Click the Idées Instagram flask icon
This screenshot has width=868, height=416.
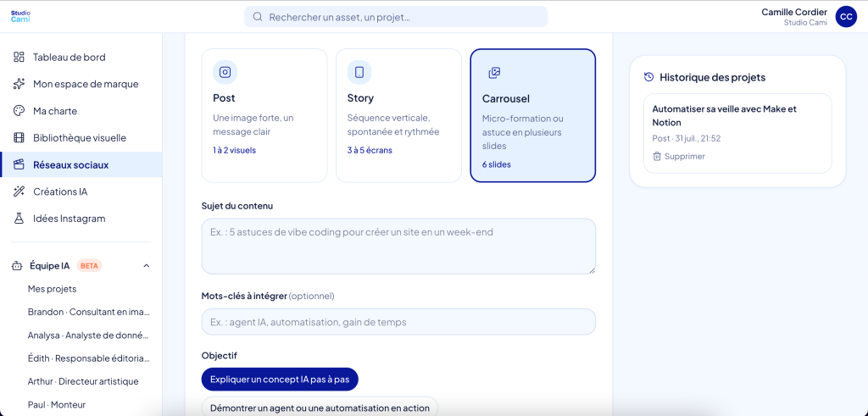coord(19,219)
